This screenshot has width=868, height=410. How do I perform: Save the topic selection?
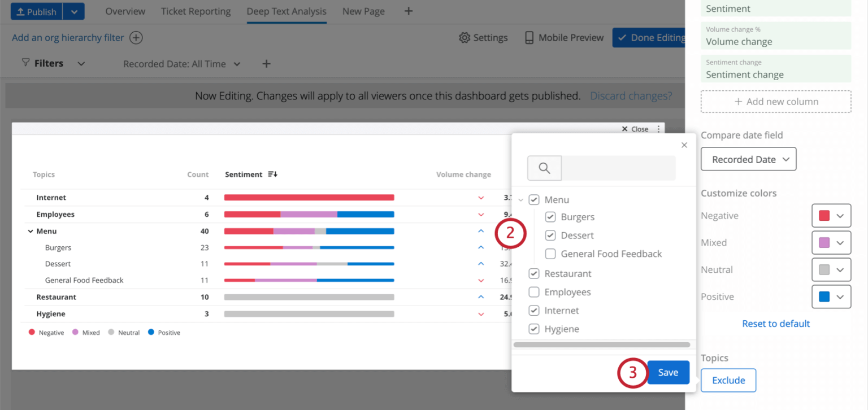(668, 373)
